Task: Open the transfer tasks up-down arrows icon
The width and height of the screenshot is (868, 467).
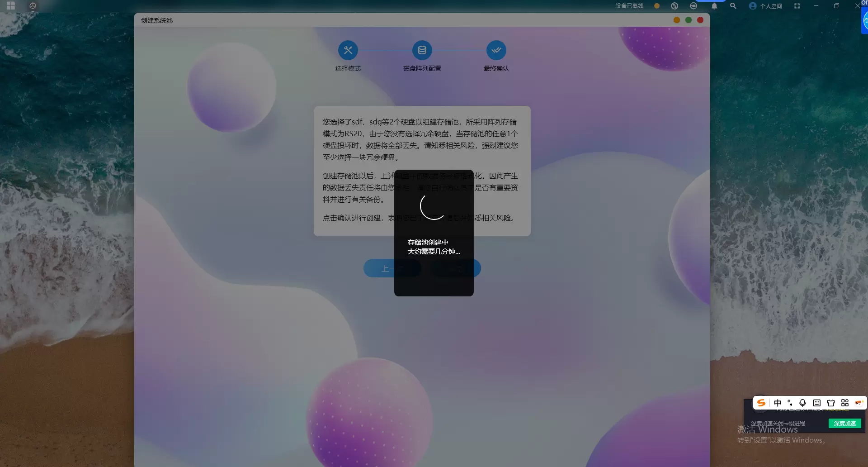Action: [x=675, y=6]
